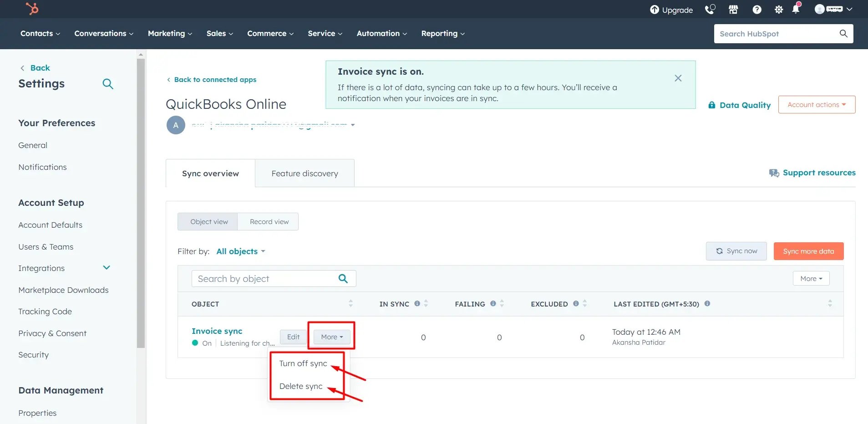
Task: Open the Commerce menu
Action: pos(270,34)
